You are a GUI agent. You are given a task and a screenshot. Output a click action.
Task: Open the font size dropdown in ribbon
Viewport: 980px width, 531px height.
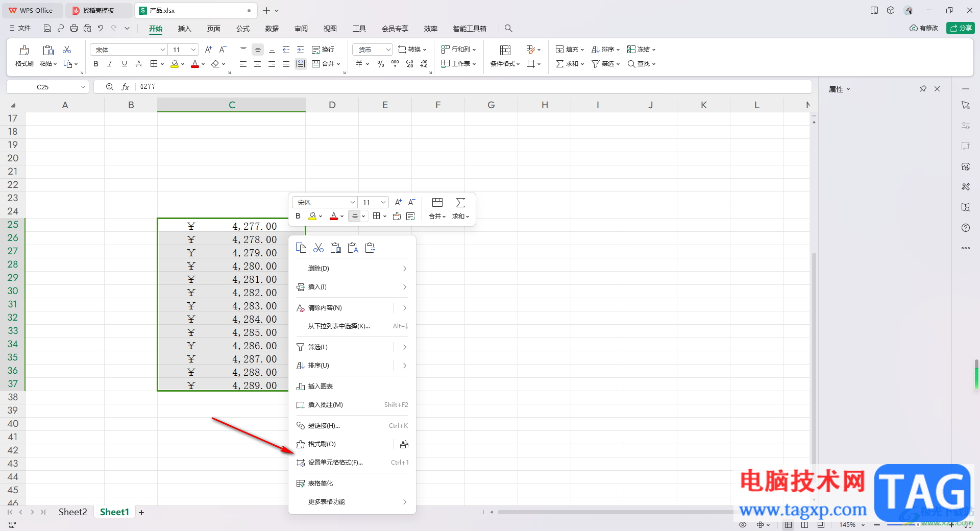click(193, 50)
